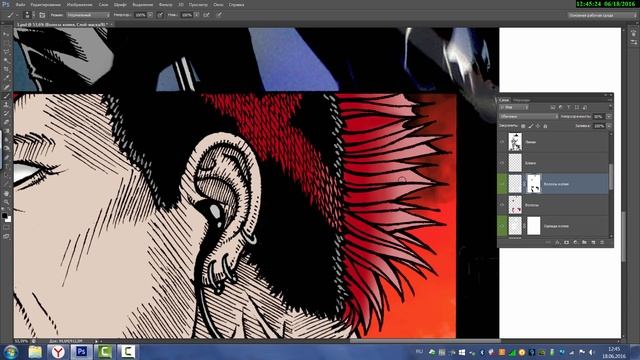Screen dimensions: 640x360
Task: Select the Clone Stamp tool
Action: click(6, 104)
